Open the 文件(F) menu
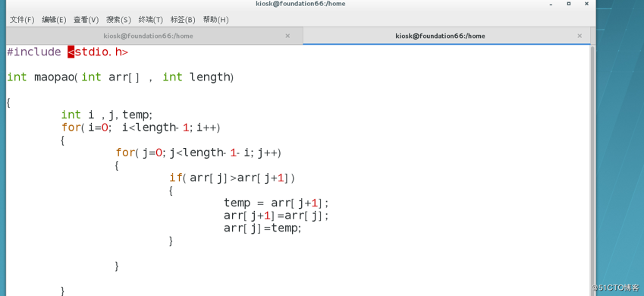The height and width of the screenshot is (296, 644). [22, 20]
